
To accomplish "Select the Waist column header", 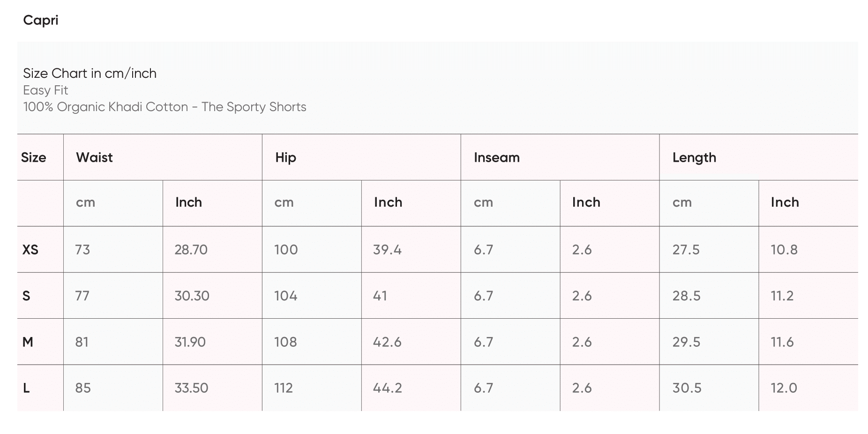I will (x=94, y=157).
